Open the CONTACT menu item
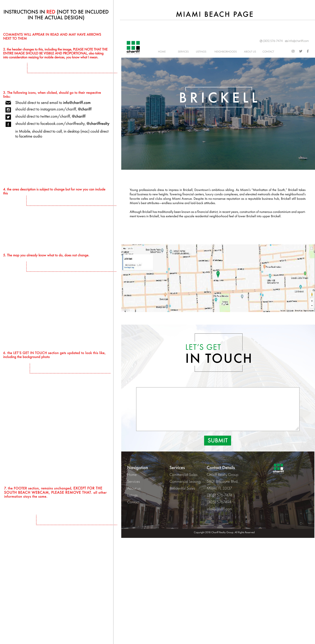Viewport: 315px width, 644px height. tap(268, 52)
